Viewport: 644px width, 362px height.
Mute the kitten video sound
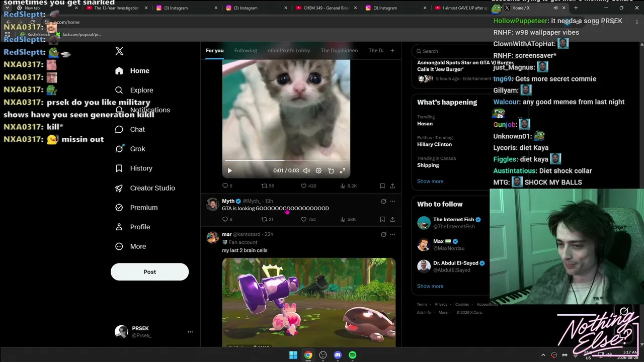point(306,170)
